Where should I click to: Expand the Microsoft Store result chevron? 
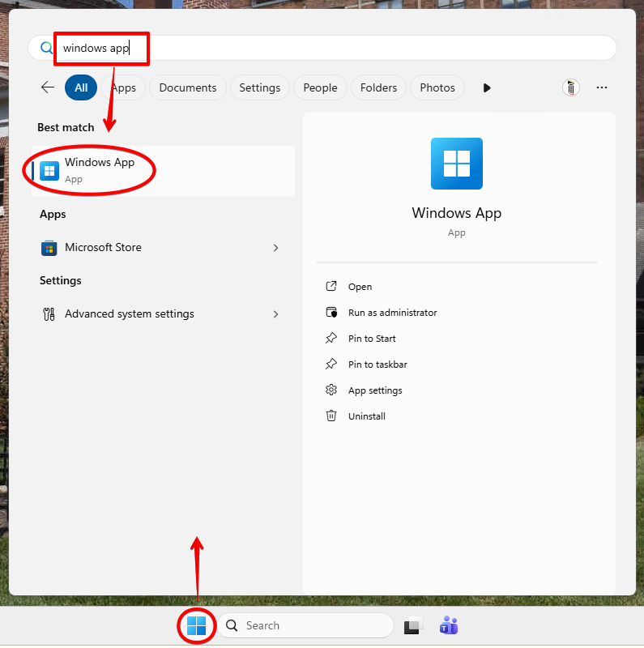(275, 248)
